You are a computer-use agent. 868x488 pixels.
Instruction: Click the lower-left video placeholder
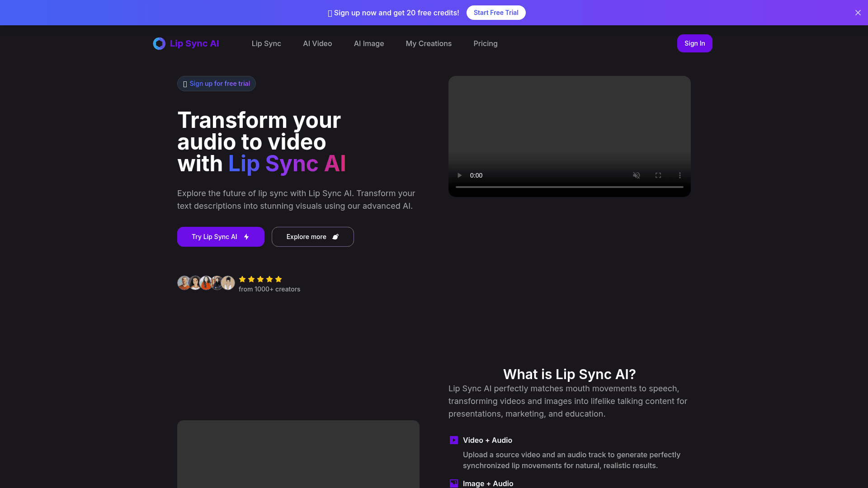tap(298, 454)
